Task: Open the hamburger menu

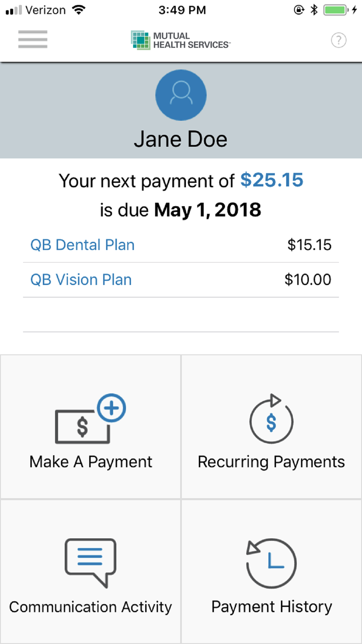Action: tap(33, 39)
